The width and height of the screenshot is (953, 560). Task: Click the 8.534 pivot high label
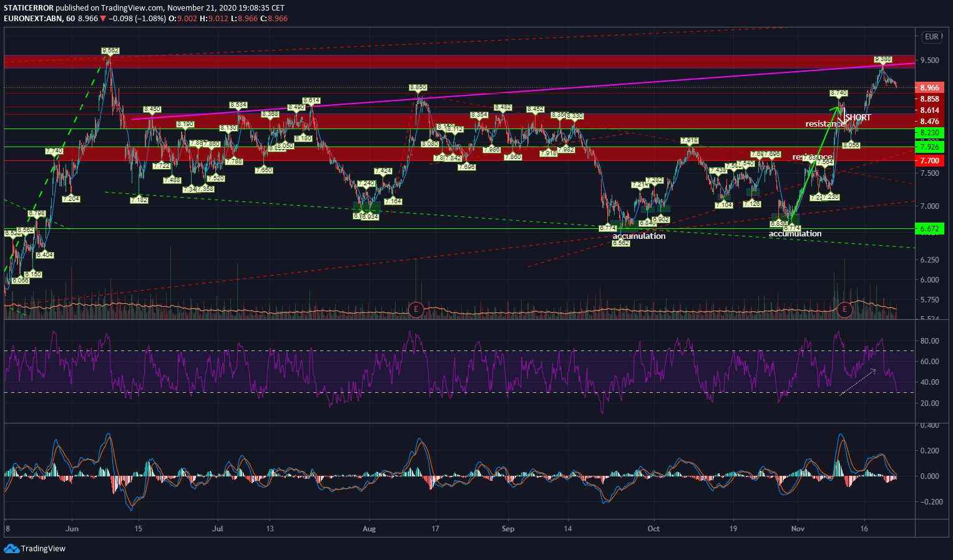click(238, 105)
